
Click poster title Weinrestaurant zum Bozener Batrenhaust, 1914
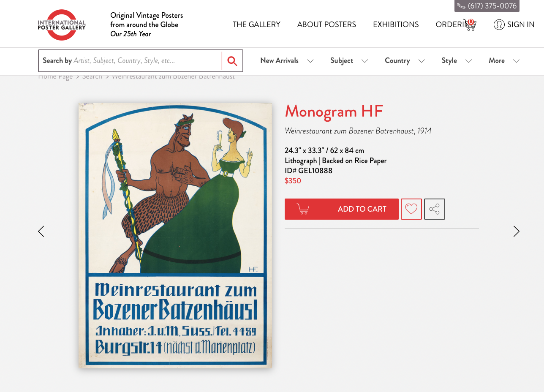(358, 131)
